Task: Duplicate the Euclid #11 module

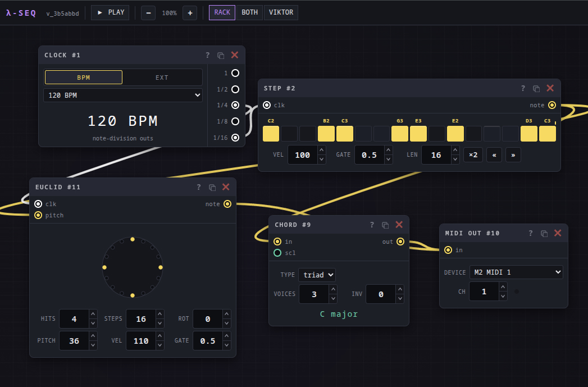Action: (x=212, y=188)
